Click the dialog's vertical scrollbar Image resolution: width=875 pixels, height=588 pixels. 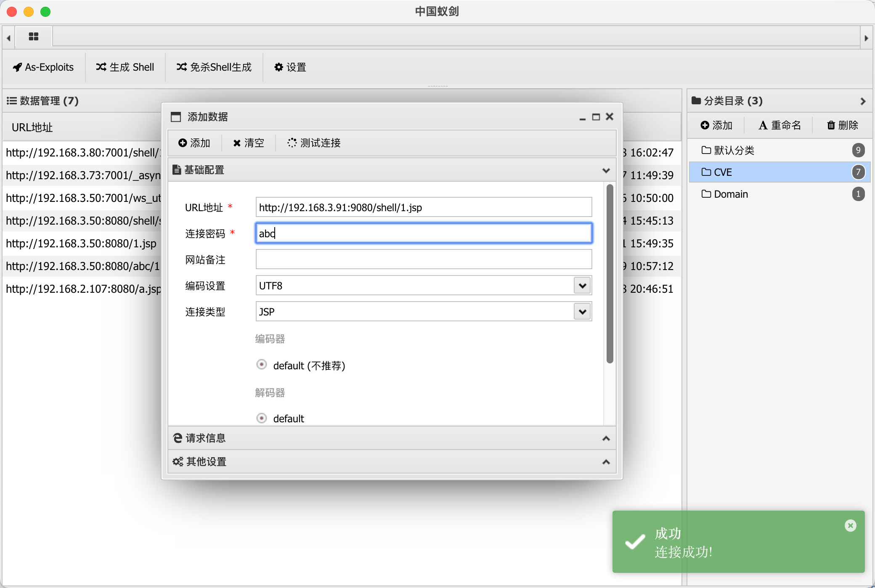(x=610, y=273)
